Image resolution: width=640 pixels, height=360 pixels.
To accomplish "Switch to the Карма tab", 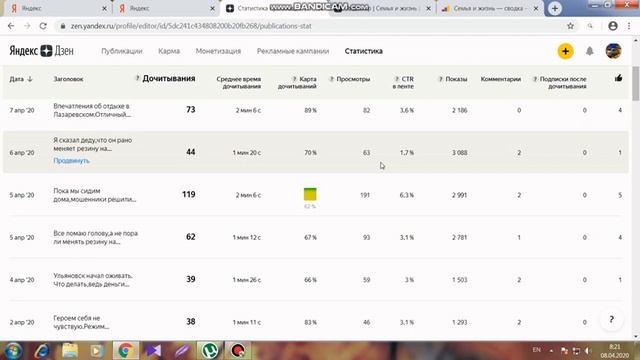I will (169, 51).
